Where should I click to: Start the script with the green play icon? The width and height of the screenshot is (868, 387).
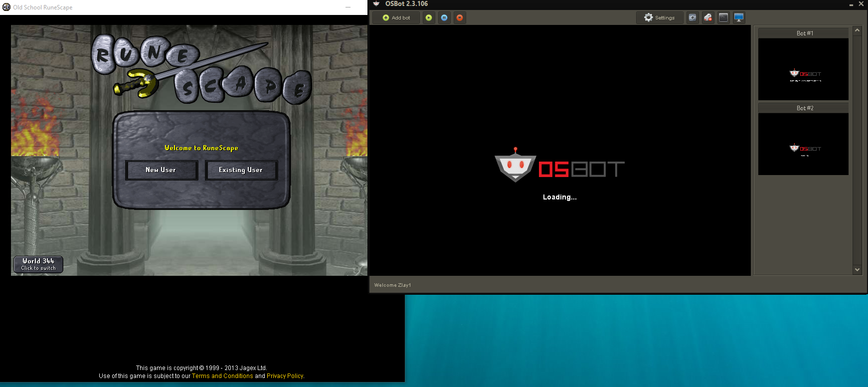tap(429, 17)
